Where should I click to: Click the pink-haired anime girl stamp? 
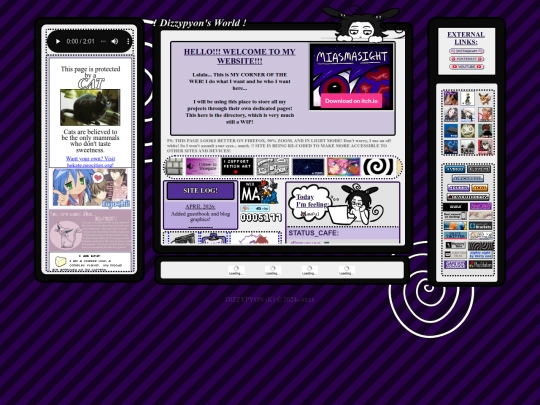[x=344, y=167]
